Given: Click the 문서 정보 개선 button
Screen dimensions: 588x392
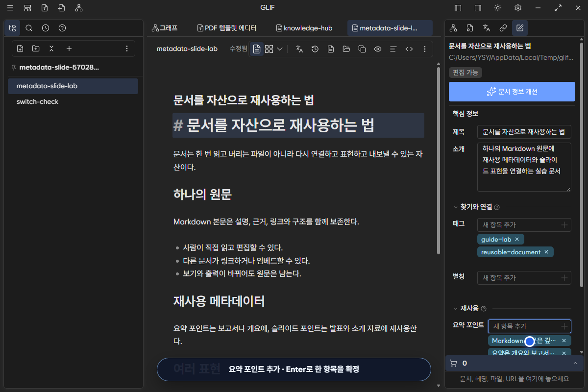Looking at the screenshot, I should [x=512, y=92].
